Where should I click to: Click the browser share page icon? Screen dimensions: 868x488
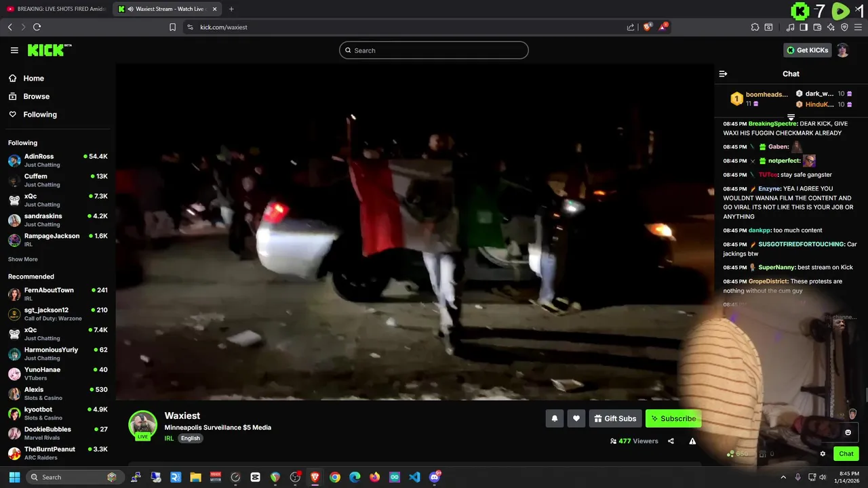(631, 27)
